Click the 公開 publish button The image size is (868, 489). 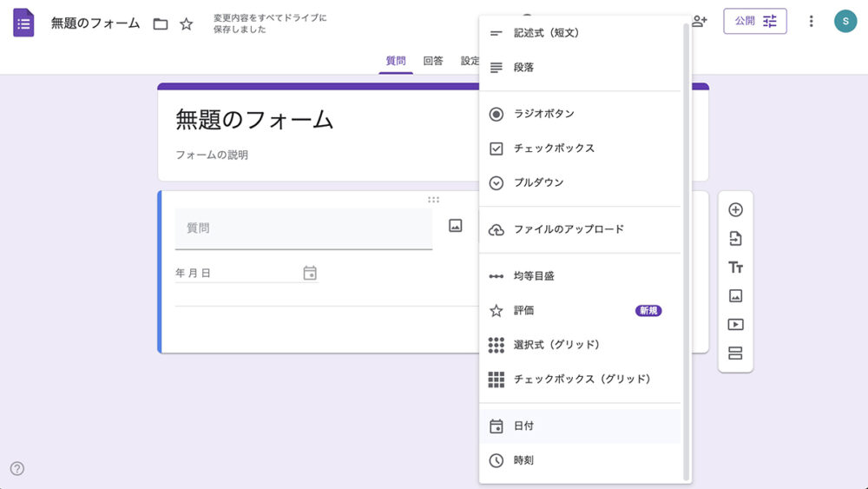pyautogui.click(x=754, y=21)
